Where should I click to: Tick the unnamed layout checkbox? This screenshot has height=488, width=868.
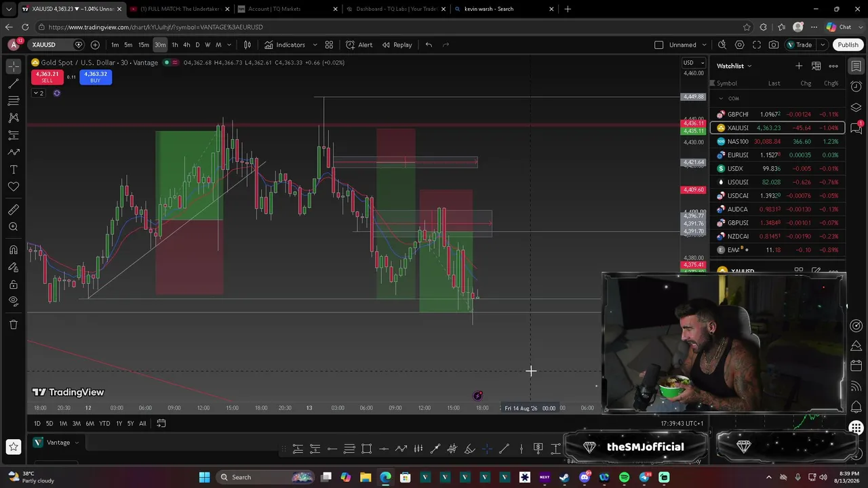coord(658,45)
